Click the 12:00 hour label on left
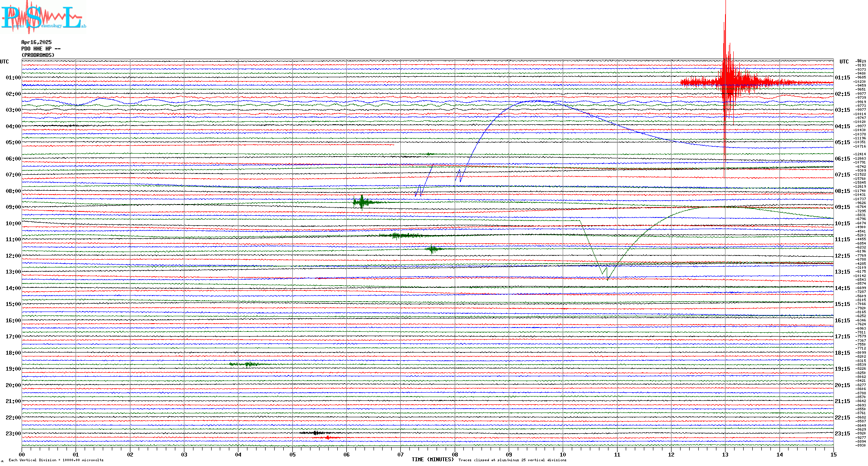Viewport: 868px width, 466px height. [13, 256]
